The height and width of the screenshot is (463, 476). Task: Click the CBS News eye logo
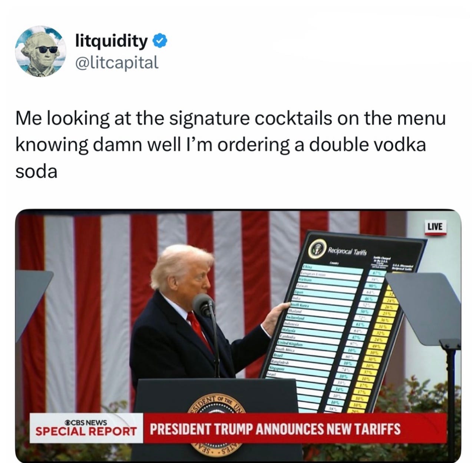68,423
